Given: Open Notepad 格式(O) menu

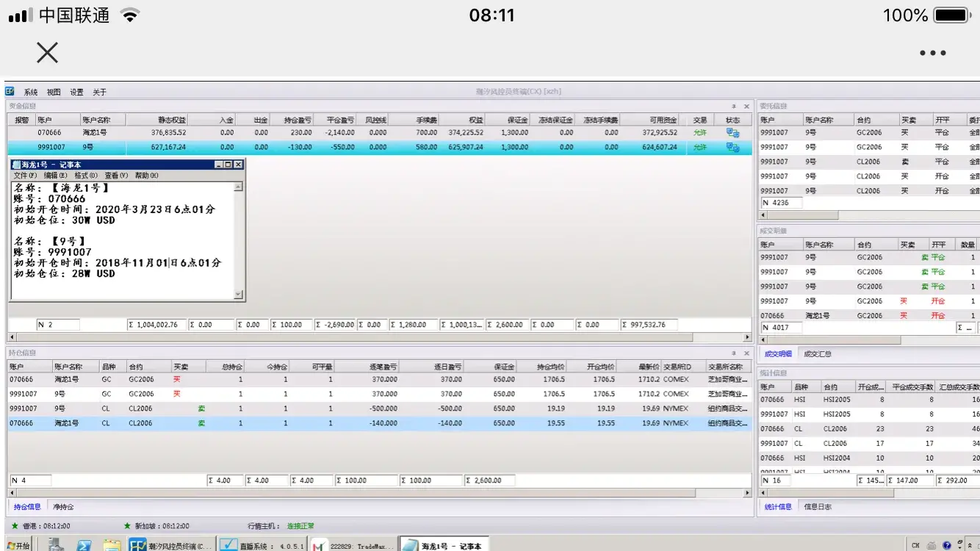Looking at the screenshot, I should click(86, 176).
